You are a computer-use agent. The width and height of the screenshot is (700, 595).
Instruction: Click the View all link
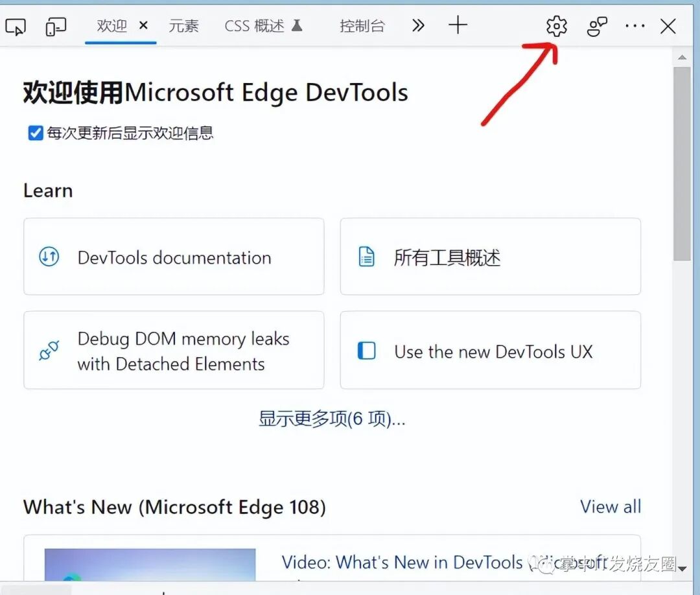(611, 507)
